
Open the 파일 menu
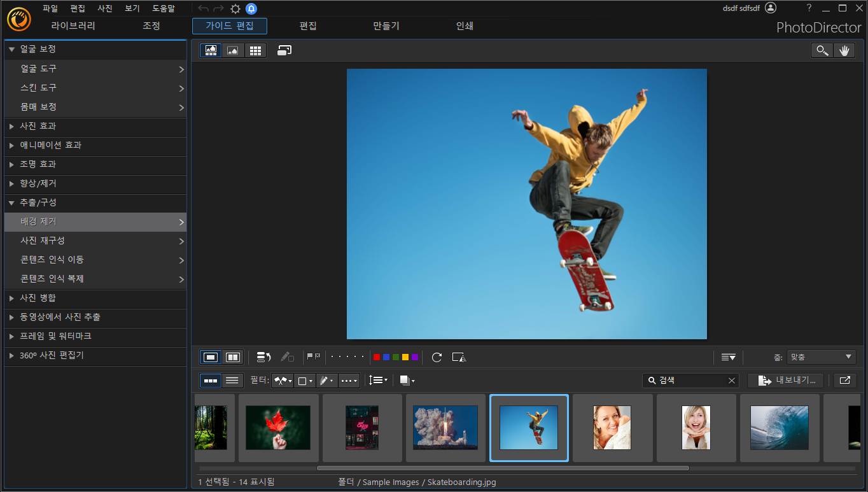click(50, 8)
